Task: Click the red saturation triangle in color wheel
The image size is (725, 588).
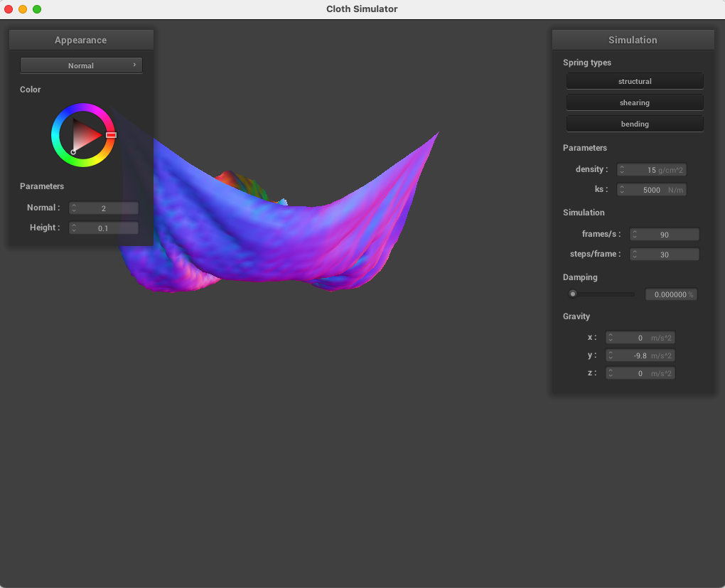Action: point(87,134)
